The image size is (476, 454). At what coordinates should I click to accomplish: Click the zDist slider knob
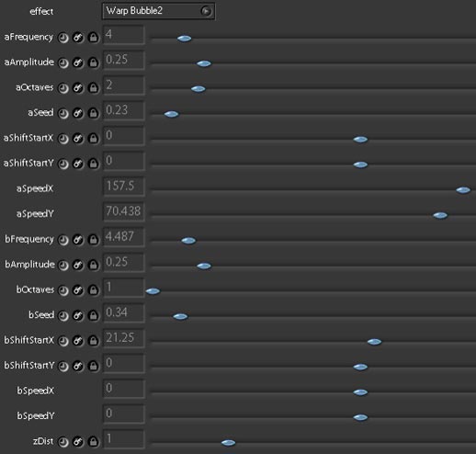(x=228, y=443)
